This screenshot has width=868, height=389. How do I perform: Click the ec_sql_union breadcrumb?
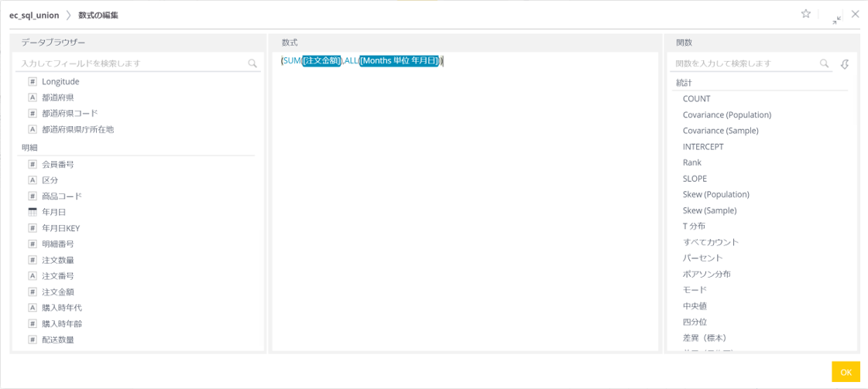pyautogui.click(x=34, y=15)
